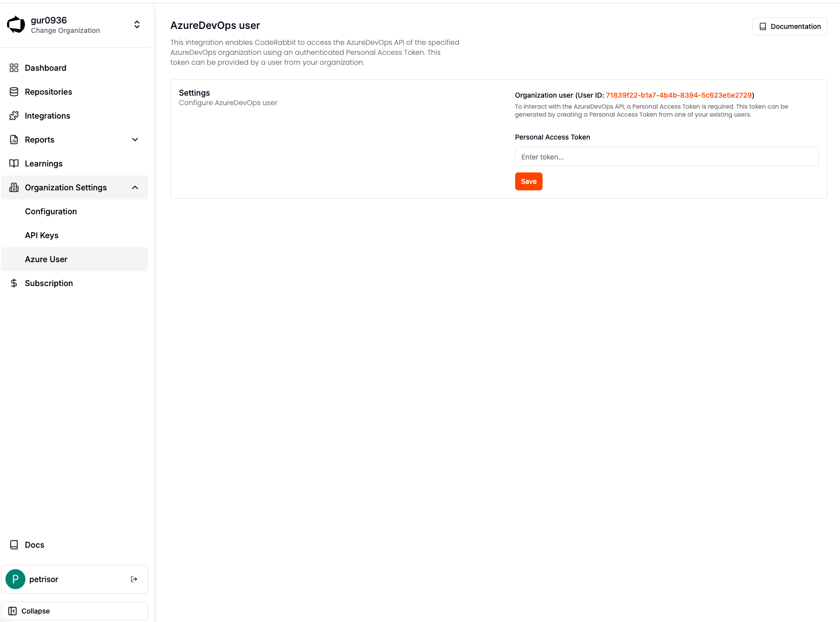The height and width of the screenshot is (622, 840).
Task: Collapse the Organization Settings section
Action: pos(134,187)
